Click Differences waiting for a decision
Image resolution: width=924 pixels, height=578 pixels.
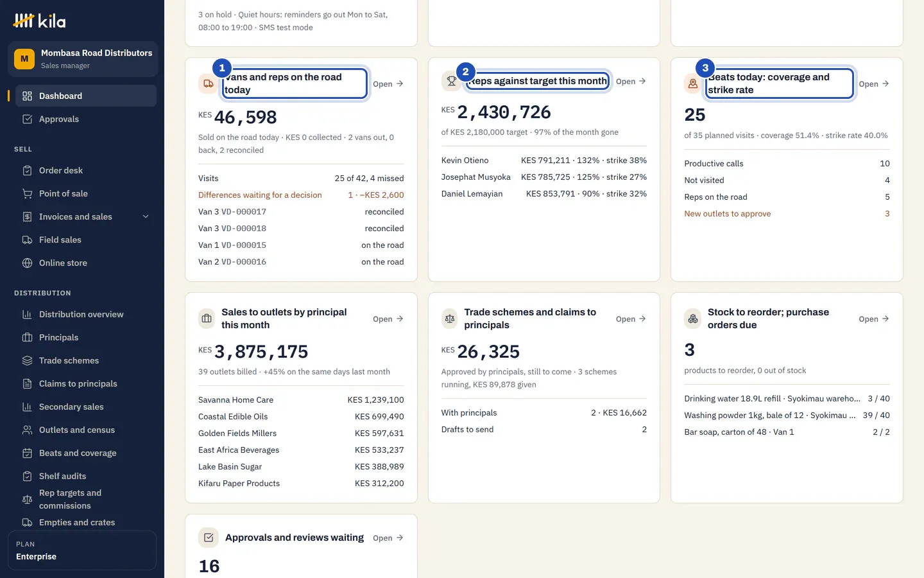301,195
